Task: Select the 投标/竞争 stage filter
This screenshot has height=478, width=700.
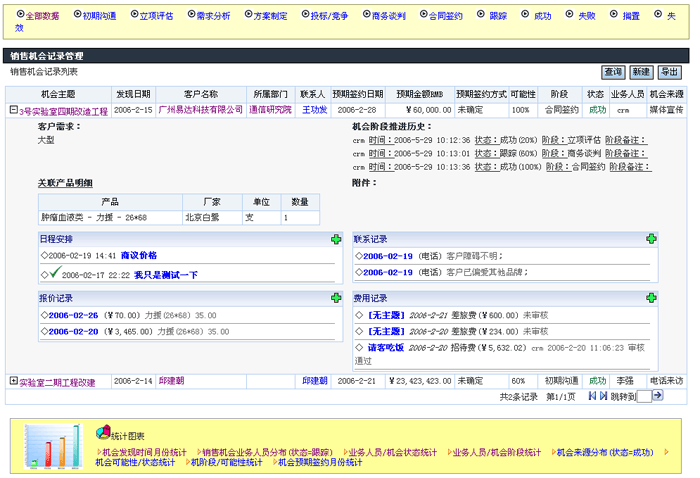Action: pos(329,16)
